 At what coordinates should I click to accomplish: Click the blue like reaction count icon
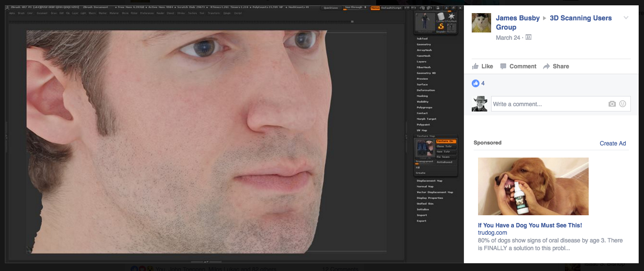(x=476, y=83)
